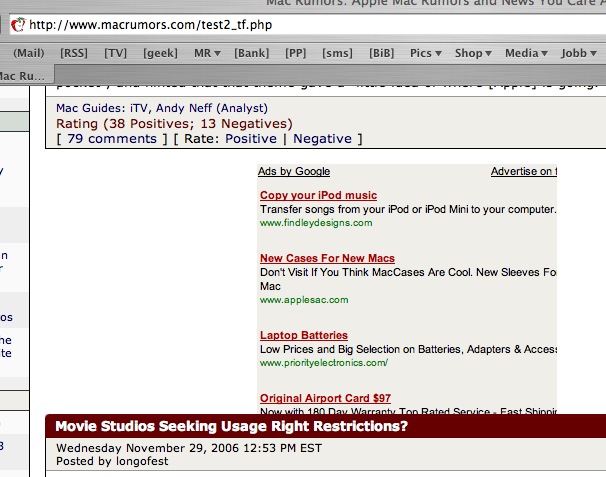This screenshot has width=606, height=477.
Task: Open the Andy Neff (Analyst) link
Action: [212, 108]
